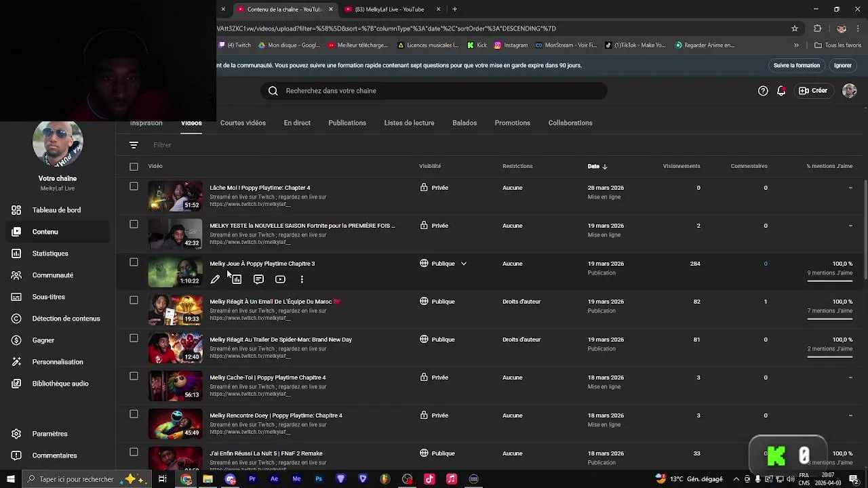Open Spider-Man Brand New Day video thumbnail
The width and height of the screenshot is (868, 488).
176,348
